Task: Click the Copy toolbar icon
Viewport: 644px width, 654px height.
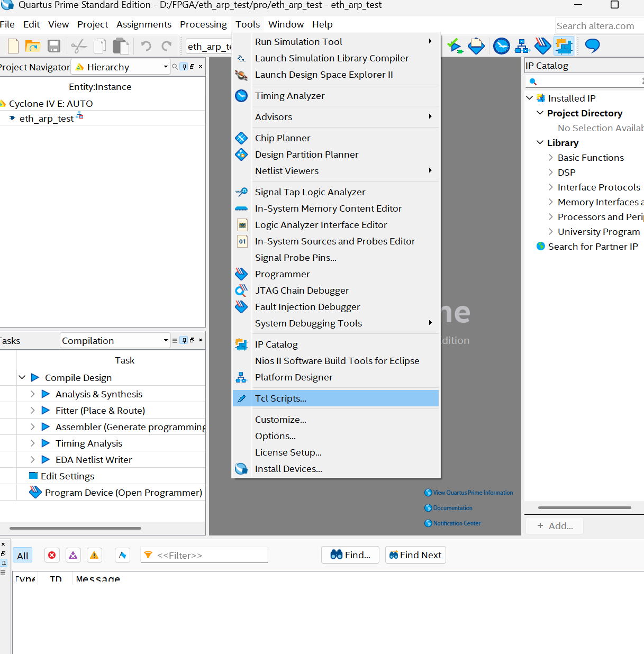Action: coord(99,47)
